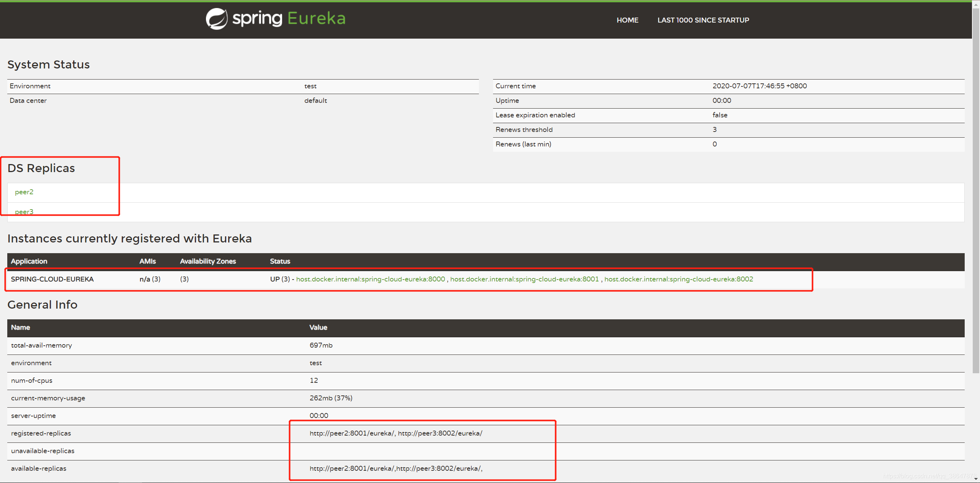Open the peer3 replica link
Viewport: 980px width, 483px height.
click(x=24, y=212)
